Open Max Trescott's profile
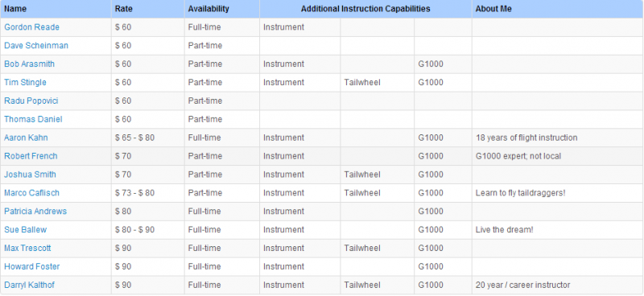This screenshot has width=644, height=296. (27, 249)
